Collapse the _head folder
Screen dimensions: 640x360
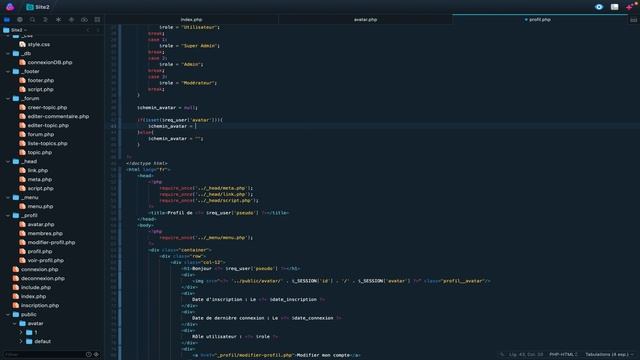(8, 161)
